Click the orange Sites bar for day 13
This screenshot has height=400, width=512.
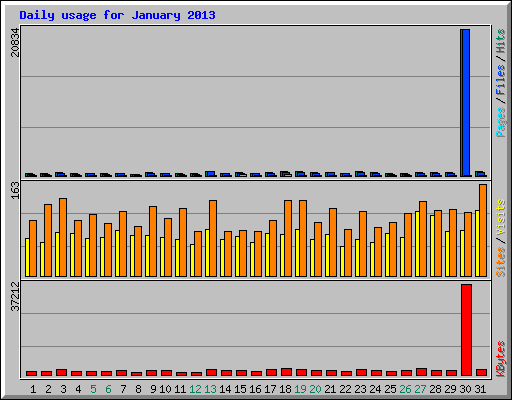click(213, 238)
